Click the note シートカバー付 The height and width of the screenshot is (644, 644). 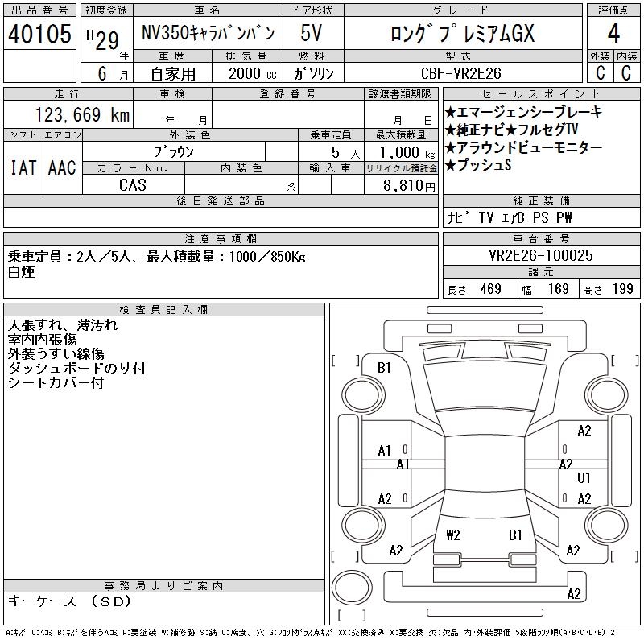(x=56, y=382)
